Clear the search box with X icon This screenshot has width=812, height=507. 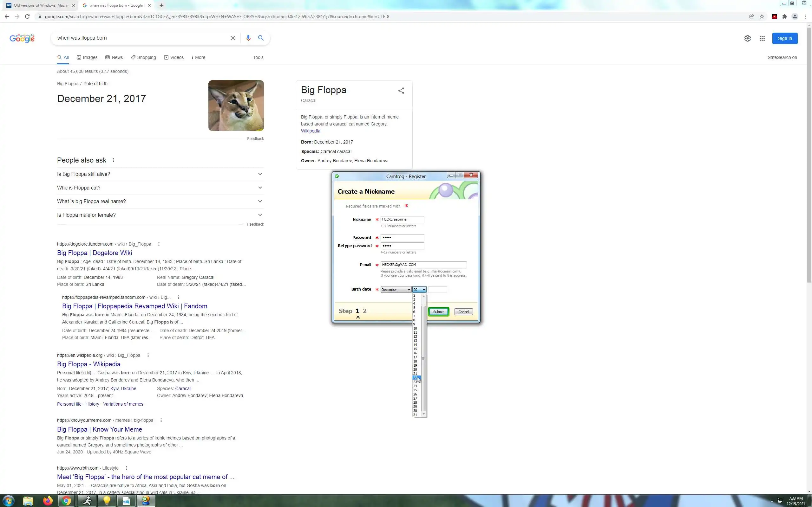point(232,38)
